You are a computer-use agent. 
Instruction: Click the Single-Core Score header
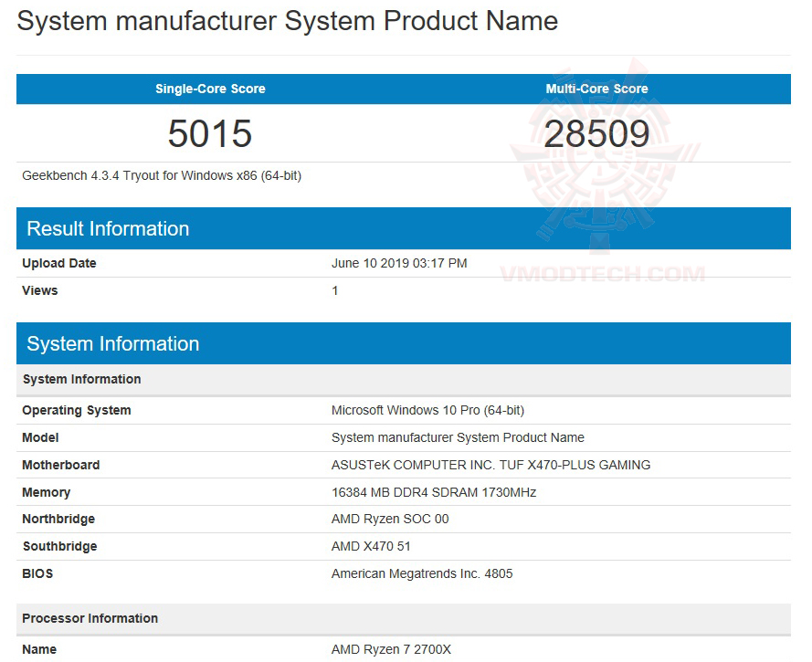[210, 89]
